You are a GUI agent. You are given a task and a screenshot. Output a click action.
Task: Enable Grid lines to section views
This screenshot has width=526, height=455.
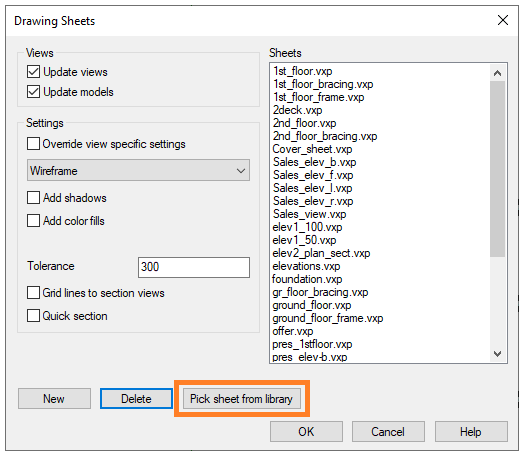point(33,293)
